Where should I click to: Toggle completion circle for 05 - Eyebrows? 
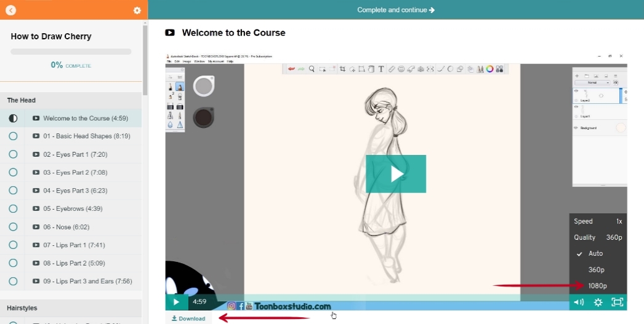tap(13, 208)
